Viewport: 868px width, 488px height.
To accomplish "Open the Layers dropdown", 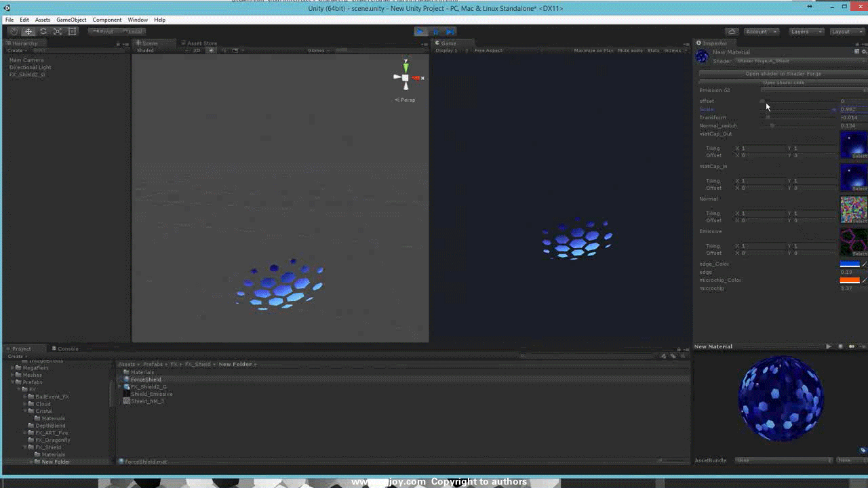I will click(806, 31).
